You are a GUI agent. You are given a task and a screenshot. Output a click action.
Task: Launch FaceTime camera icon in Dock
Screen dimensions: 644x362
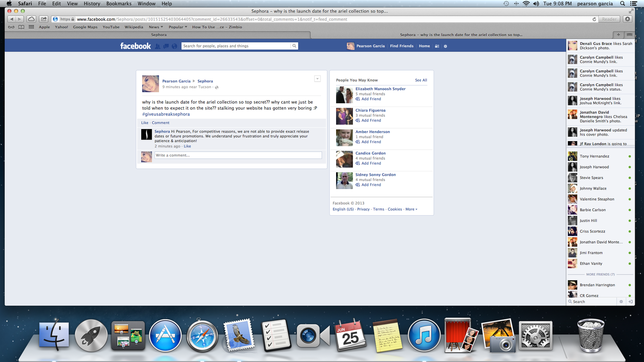point(313,335)
